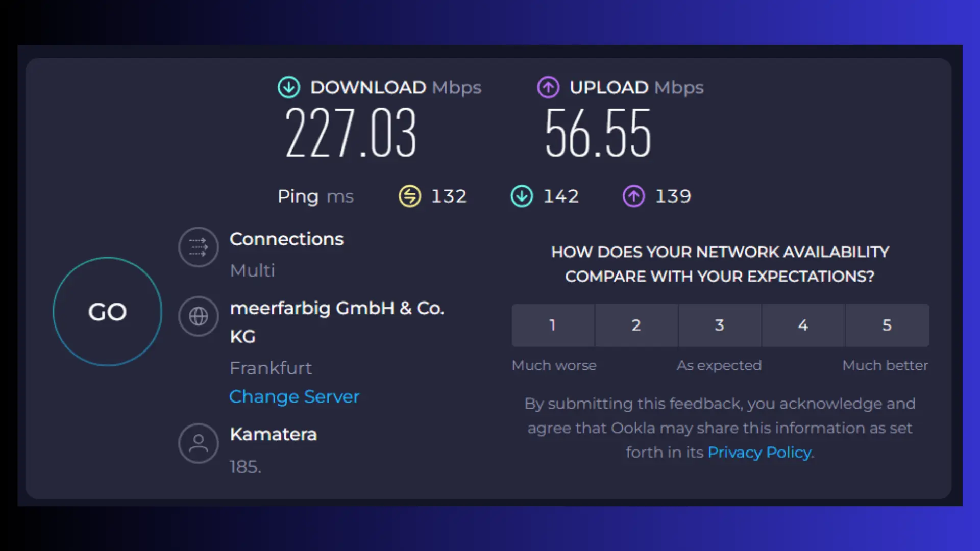The height and width of the screenshot is (551, 980).
Task: Click the teal download latency icon
Action: [x=522, y=196]
